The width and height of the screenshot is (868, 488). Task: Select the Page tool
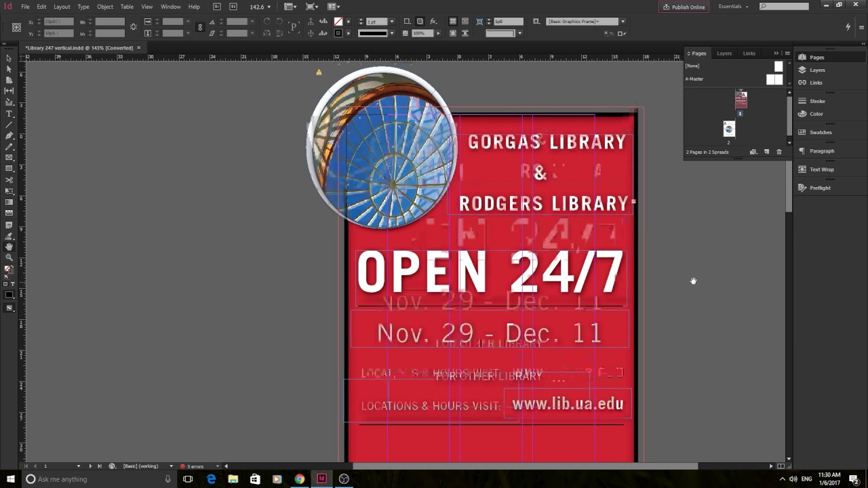tap(9, 80)
